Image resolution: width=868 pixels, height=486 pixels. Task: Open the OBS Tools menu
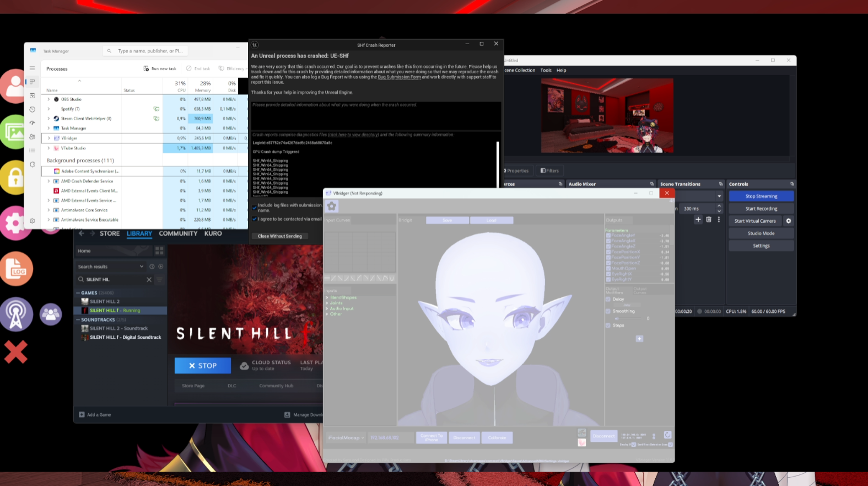546,71
